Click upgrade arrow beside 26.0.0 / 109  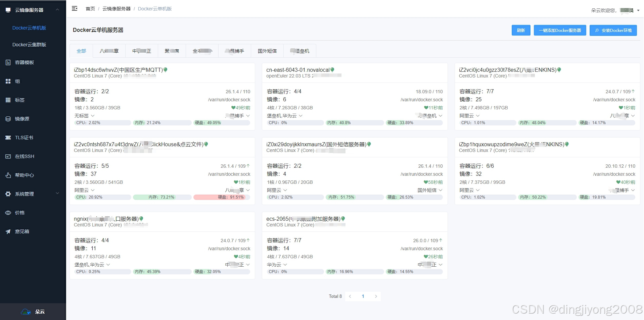click(441, 240)
